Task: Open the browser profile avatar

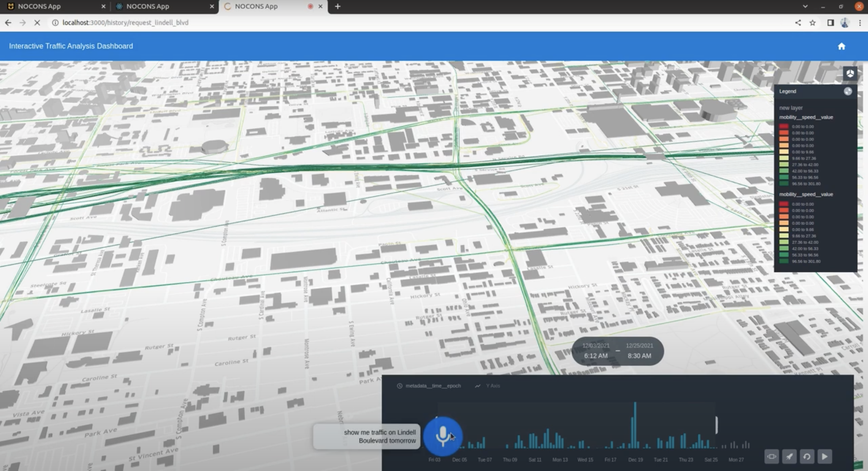Action: pos(845,22)
